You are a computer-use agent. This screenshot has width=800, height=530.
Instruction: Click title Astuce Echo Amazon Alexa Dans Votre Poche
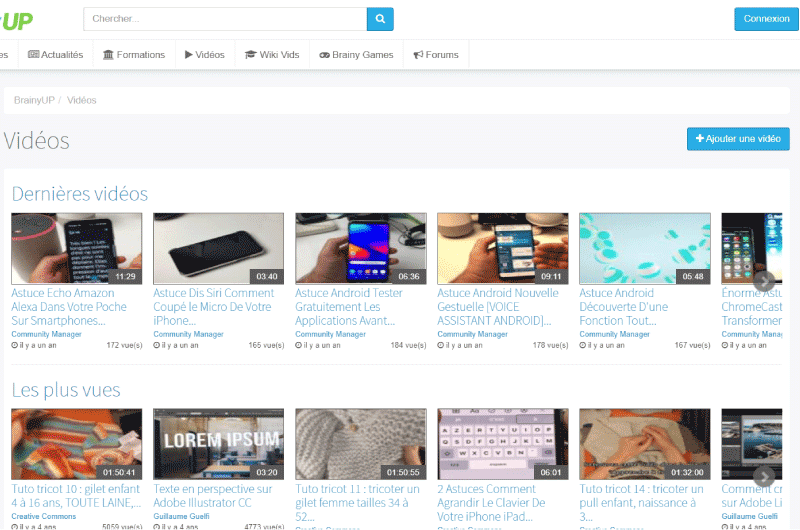click(x=69, y=307)
